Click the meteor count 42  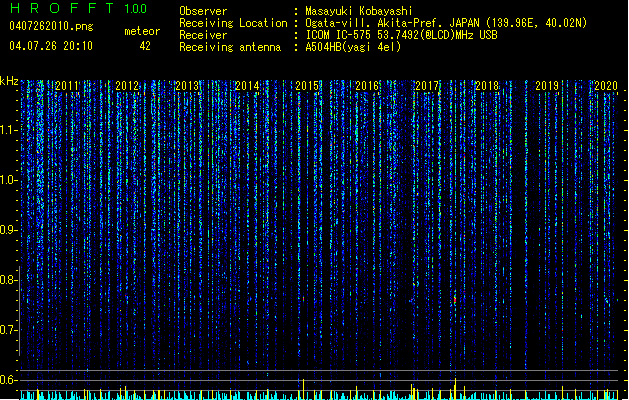145,46
